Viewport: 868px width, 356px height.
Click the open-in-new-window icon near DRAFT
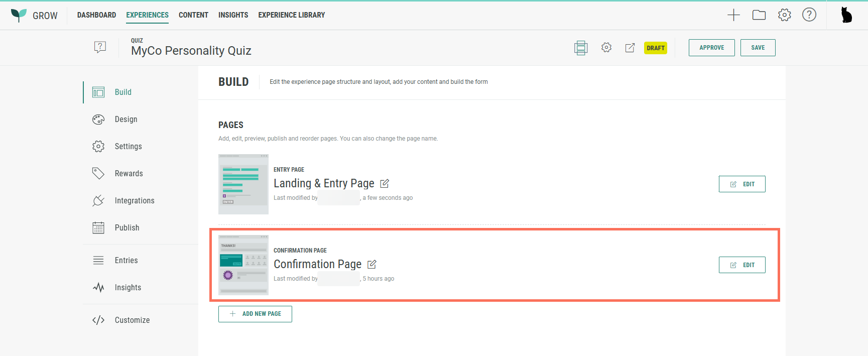pos(630,48)
